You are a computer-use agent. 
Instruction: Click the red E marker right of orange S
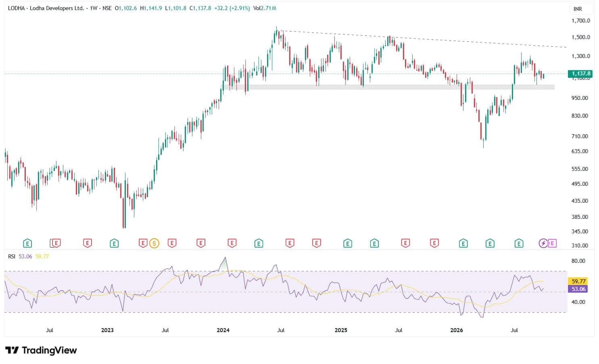[172, 243]
